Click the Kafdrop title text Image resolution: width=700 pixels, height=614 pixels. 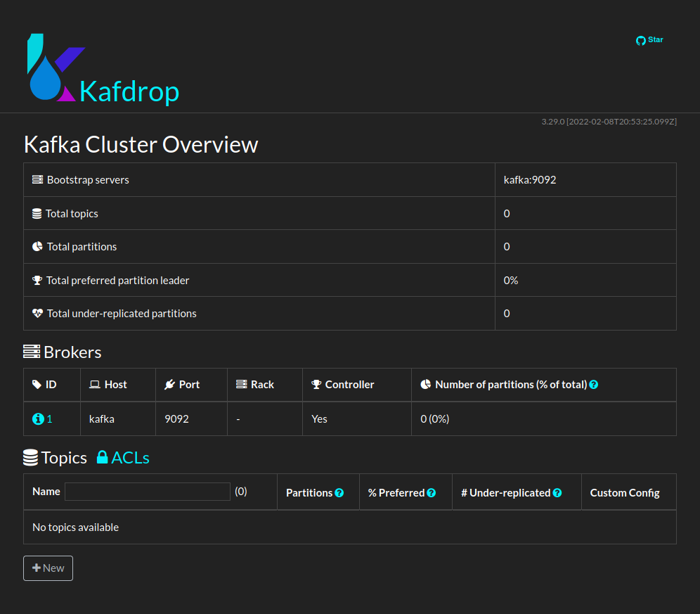(x=129, y=91)
